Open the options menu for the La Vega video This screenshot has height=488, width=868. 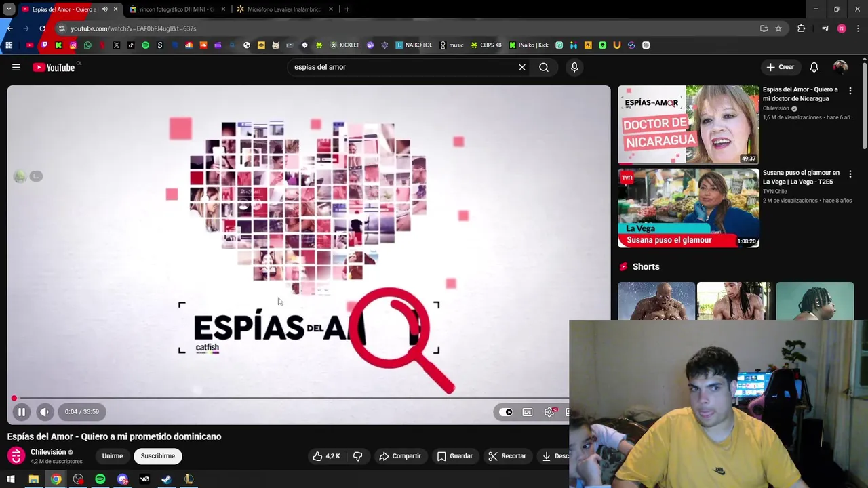[850, 174]
